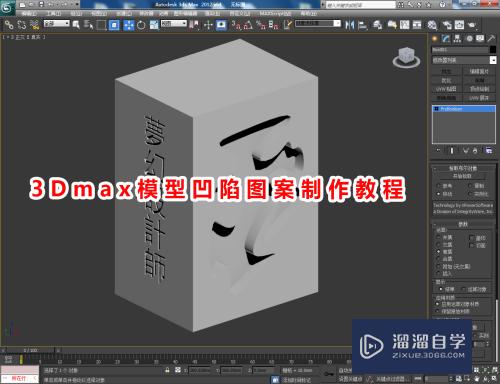Click the time slider handle
This screenshot has width=500, height=384.
(31, 350)
